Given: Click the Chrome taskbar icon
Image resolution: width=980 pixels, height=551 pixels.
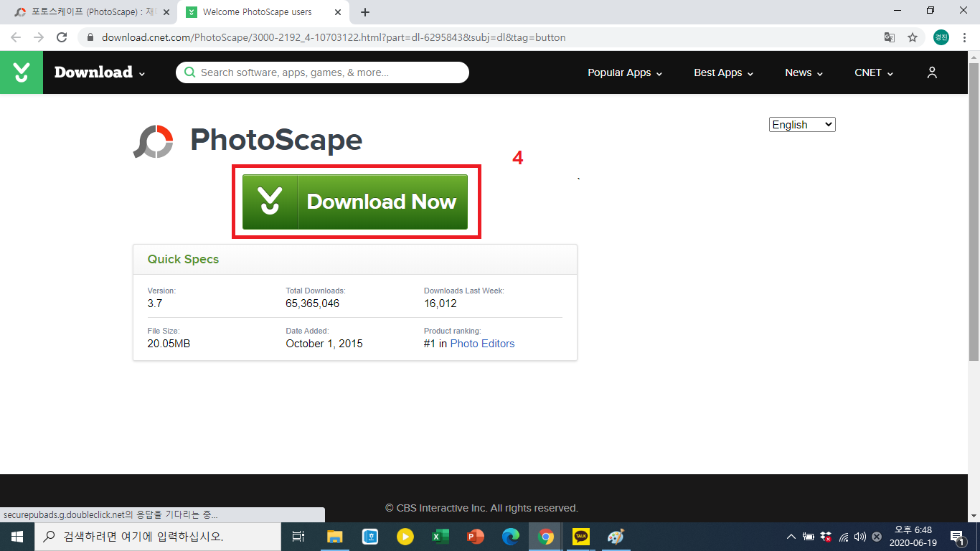Looking at the screenshot, I should 546,537.
